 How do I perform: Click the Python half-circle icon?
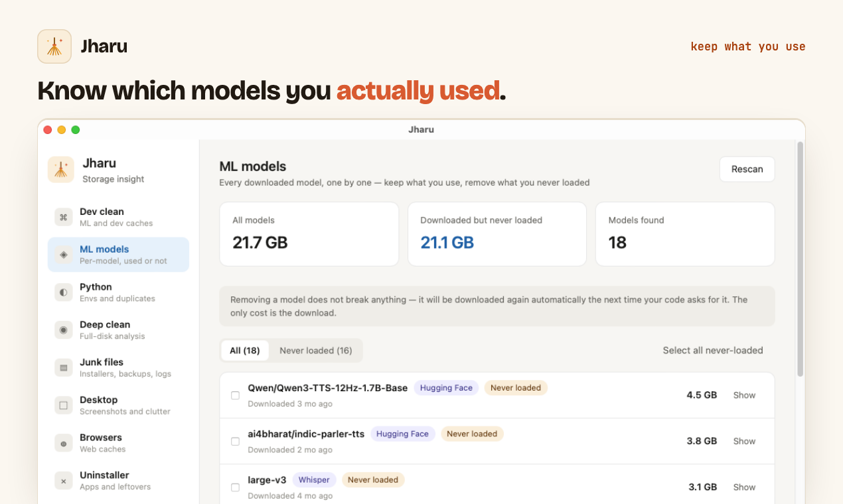coord(64,292)
